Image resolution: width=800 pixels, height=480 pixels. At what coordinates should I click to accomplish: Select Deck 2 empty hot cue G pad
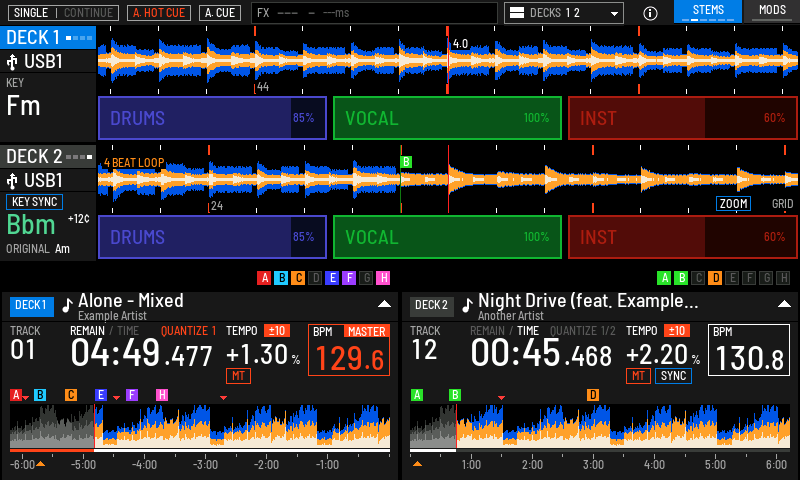pyautogui.click(x=766, y=278)
